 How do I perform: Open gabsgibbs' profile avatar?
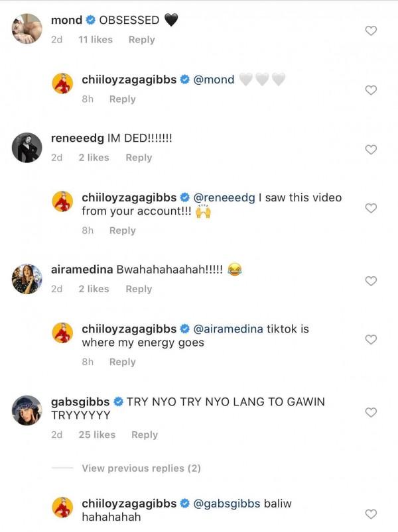27,410
